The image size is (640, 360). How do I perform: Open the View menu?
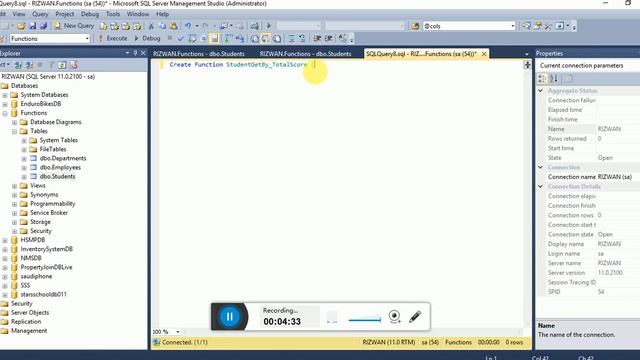19,14
